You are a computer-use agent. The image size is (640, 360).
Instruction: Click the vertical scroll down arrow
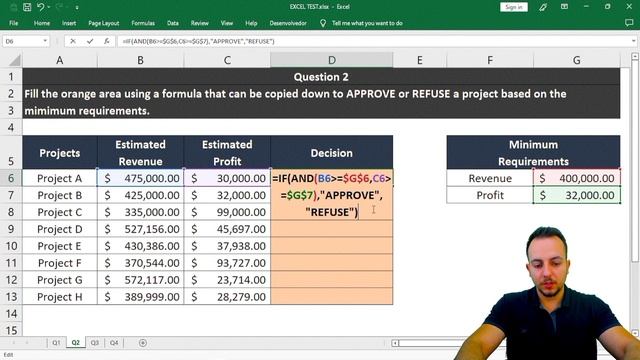click(x=635, y=333)
